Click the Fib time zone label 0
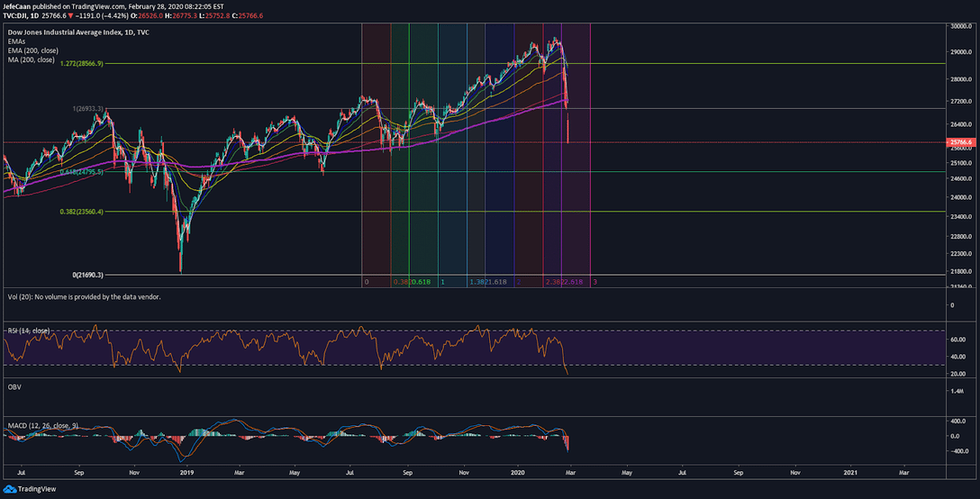 coord(367,282)
